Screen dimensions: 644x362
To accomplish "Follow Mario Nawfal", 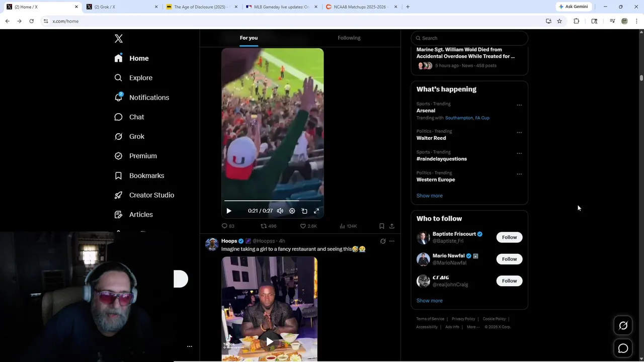I will [x=509, y=259].
